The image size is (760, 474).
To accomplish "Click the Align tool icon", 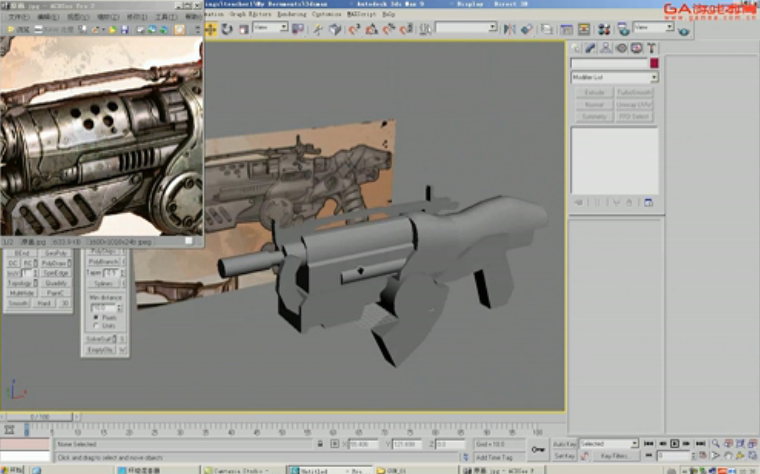I will coord(526,30).
